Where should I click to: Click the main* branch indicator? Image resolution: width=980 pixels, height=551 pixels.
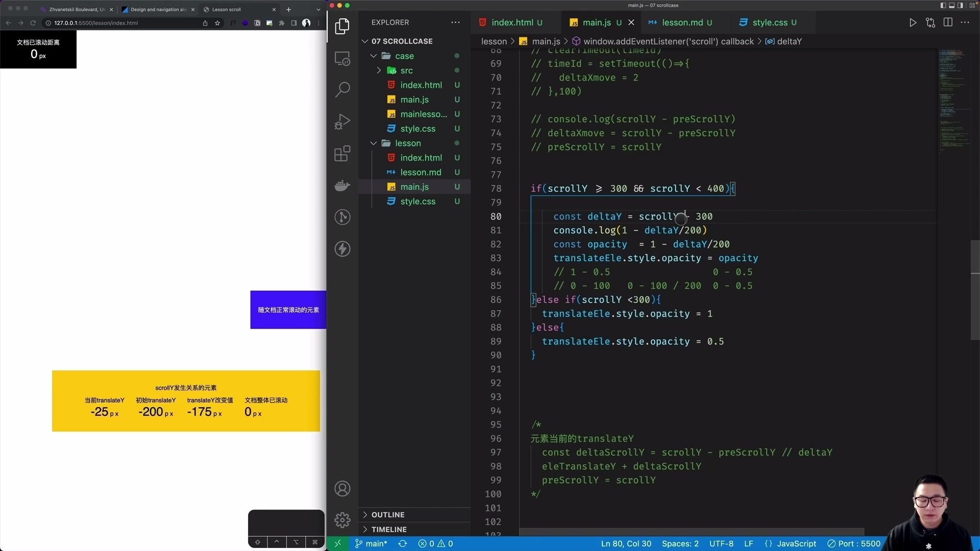pyautogui.click(x=371, y=543)
